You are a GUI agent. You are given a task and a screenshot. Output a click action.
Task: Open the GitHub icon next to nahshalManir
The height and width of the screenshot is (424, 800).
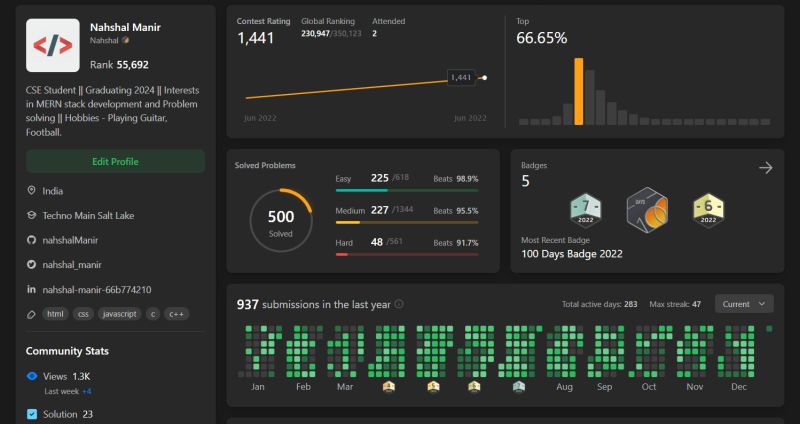[32, 240]
